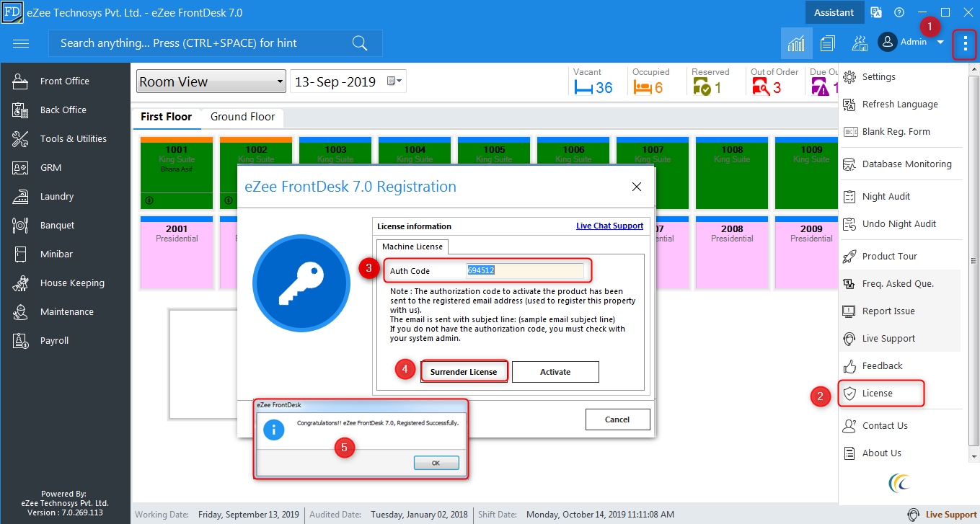
Task: Click the Live Chat Support link
Action: coord(609,226)
